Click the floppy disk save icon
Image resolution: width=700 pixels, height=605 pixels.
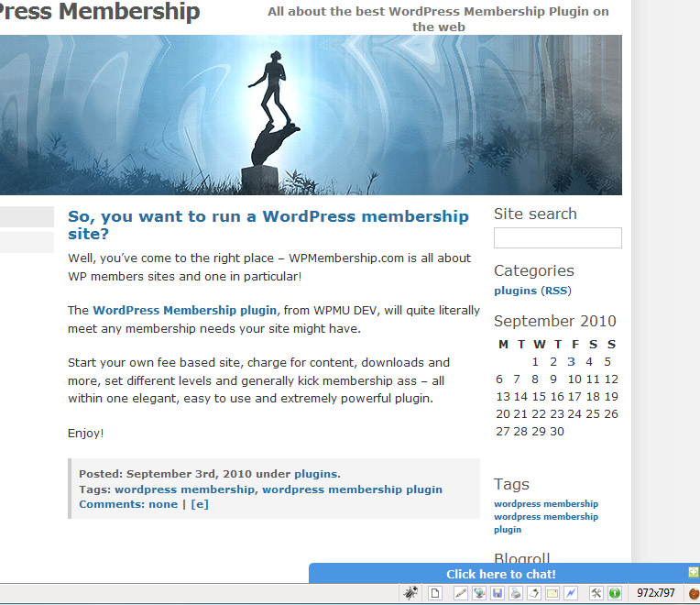(x=498, y=593)
